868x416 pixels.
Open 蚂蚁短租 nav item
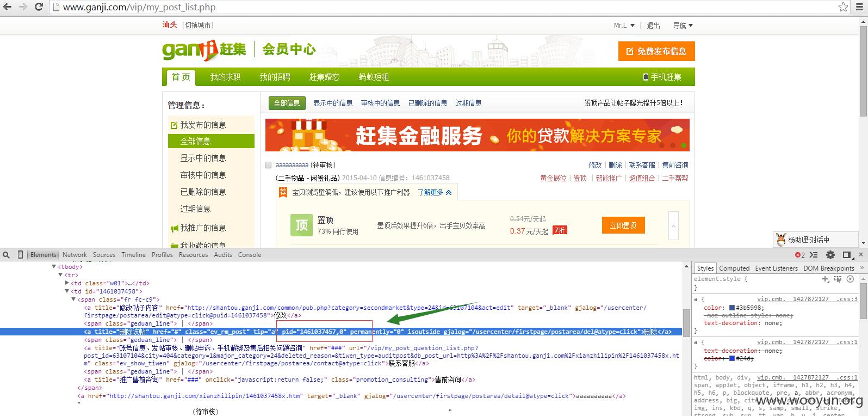[374, 77]
